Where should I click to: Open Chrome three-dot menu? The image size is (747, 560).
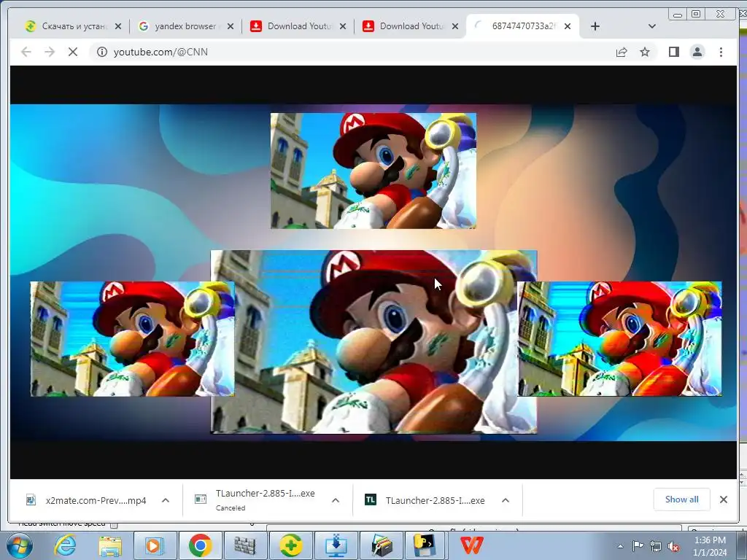[x=721, y=52]
